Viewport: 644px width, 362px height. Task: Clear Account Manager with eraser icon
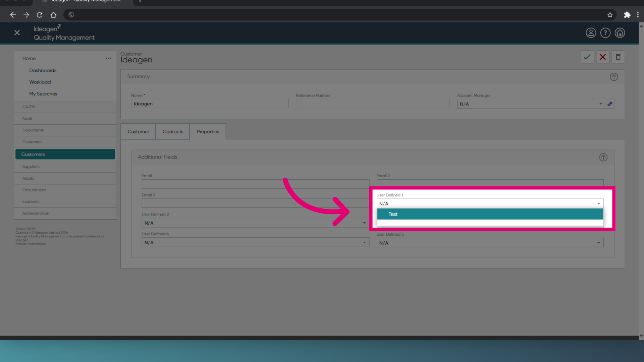tap(610, 104)
